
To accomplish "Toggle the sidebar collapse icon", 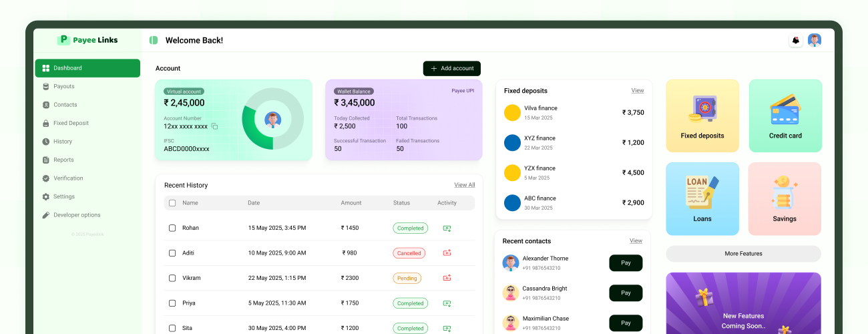I will pos(154,40).
